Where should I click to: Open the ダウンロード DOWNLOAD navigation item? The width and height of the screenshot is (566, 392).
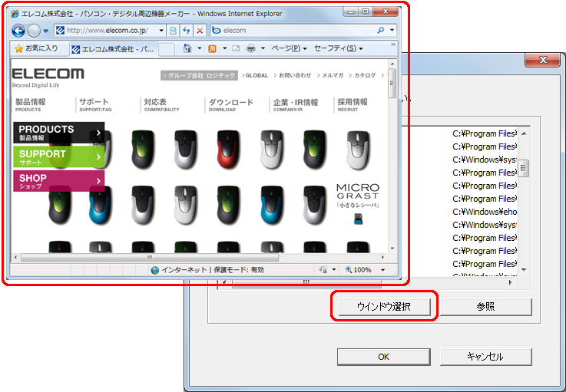point(230,104)
